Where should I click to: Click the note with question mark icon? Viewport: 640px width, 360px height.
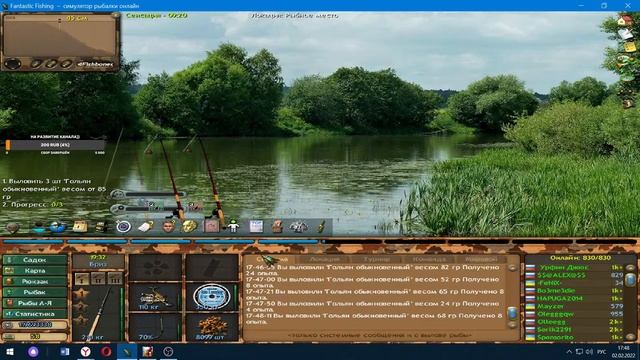pyautogui.click(x=146, y=226)
